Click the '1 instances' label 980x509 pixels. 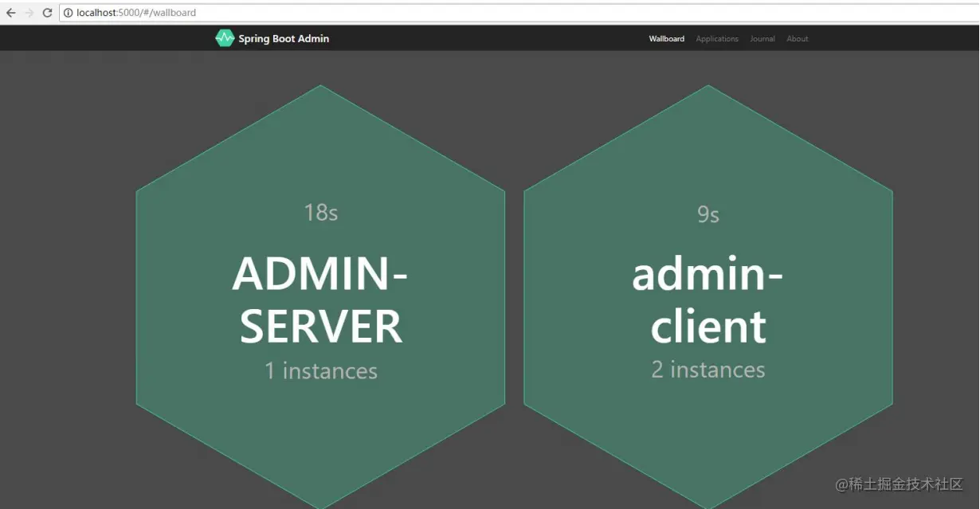pyautogui.click(x=321, y=371)
